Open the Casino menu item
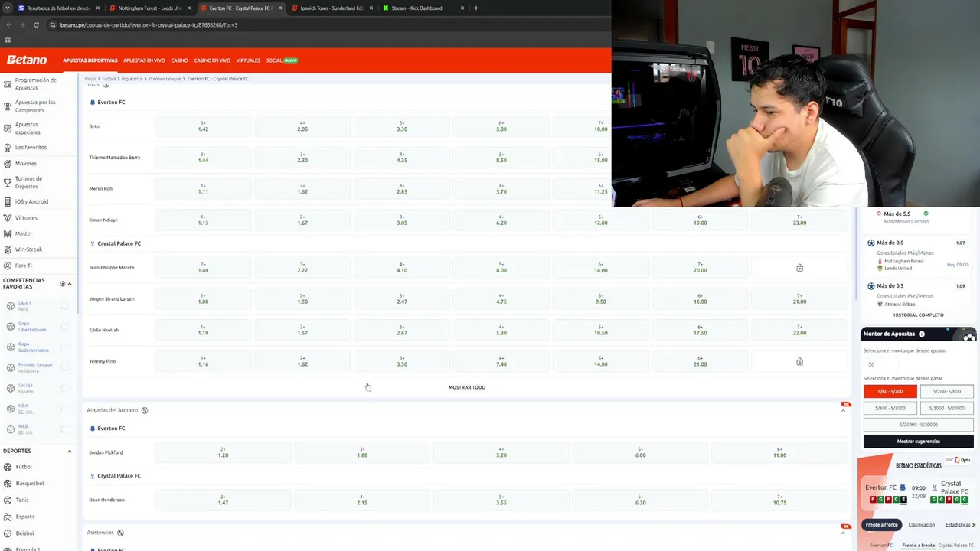Viewport: 980px width, 551px height. coord(179,60)
